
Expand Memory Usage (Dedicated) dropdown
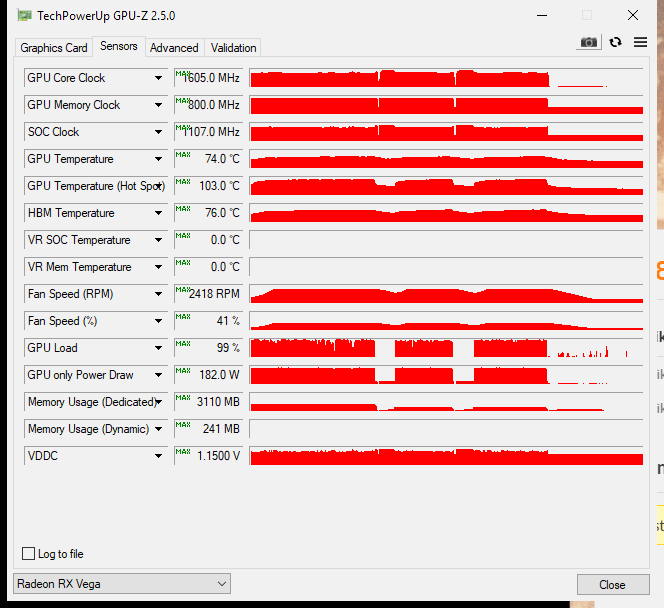[159, 402]
